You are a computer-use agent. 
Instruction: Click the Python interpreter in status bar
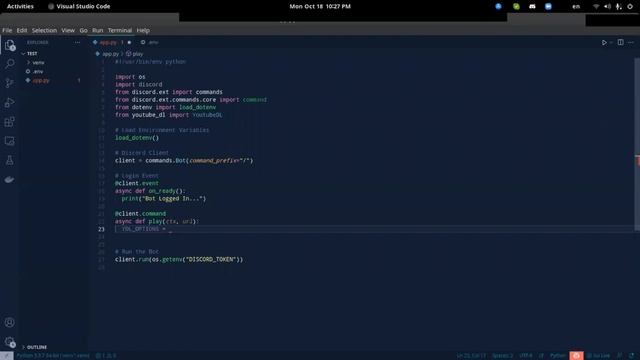click(53, 356)
